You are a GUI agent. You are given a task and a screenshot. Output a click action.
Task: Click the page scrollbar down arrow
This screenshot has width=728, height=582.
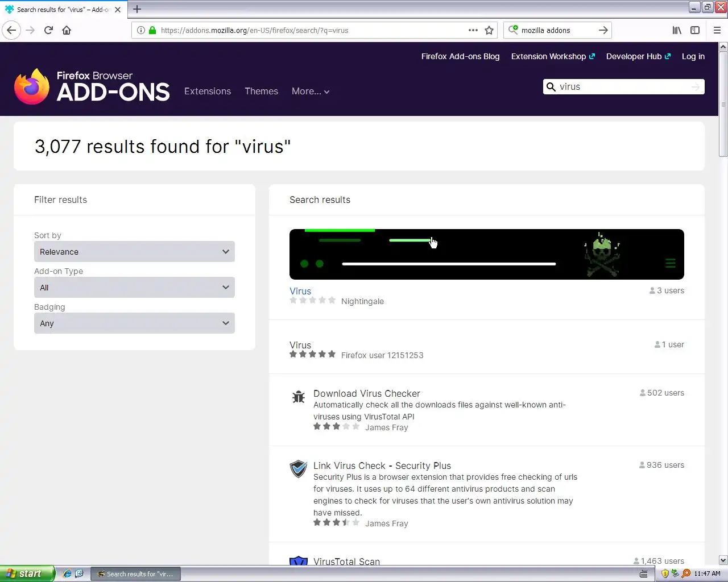click(x=723, y=560)
